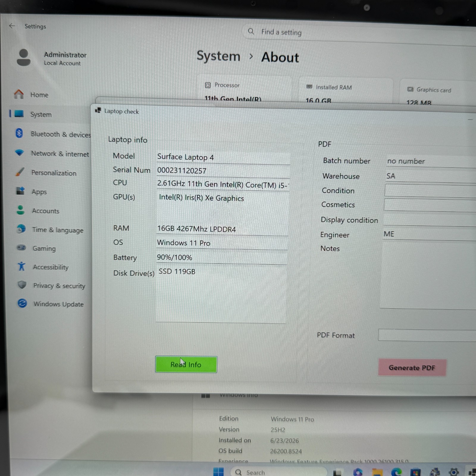The height and width of the screenshot is (476, 476).
Task: Click the Model field showing Surface Laptop 4
Action: pos(223,157)
